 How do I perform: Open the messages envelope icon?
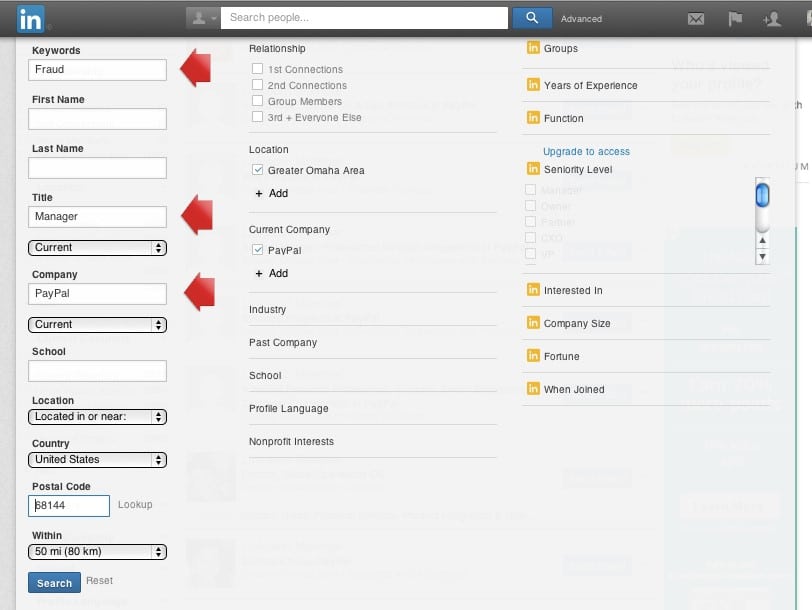[695, 19]
